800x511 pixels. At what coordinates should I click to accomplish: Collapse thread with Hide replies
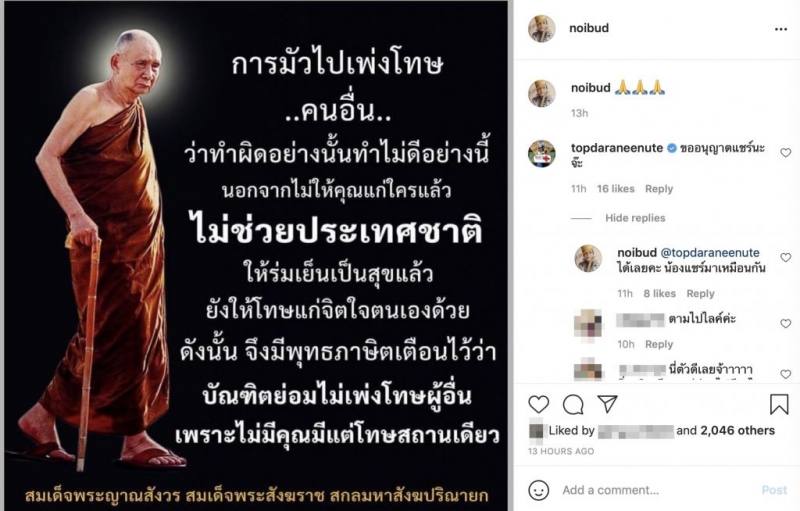click(x=635, y=218)
